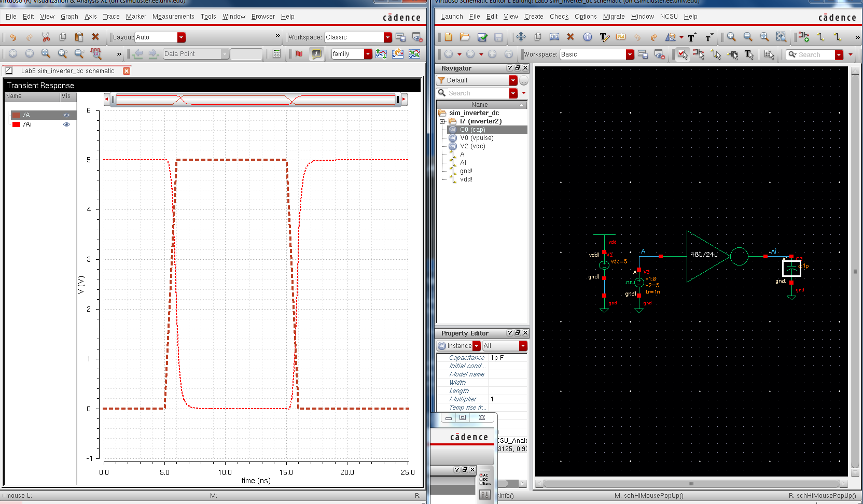Image resolution: width=863 pixels, height=504 pixels.
Task: Click the Check and Save icon
Action: click(x=482, y=37)
